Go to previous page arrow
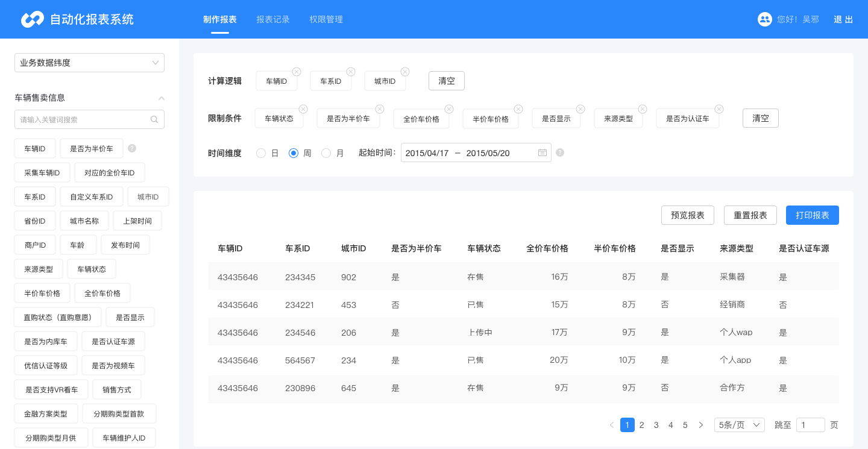This screenshot has height=449, width=868. click(x=612, y=425)
